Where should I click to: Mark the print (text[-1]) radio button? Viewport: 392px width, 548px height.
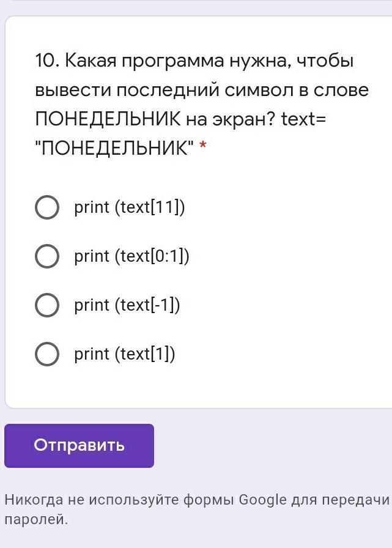(x=47, y=305)
